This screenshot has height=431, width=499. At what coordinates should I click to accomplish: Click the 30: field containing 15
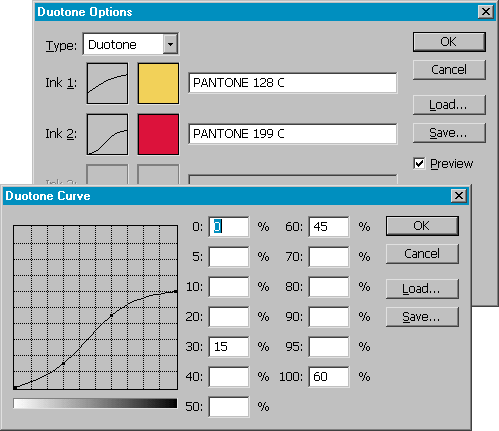[229, 347]
